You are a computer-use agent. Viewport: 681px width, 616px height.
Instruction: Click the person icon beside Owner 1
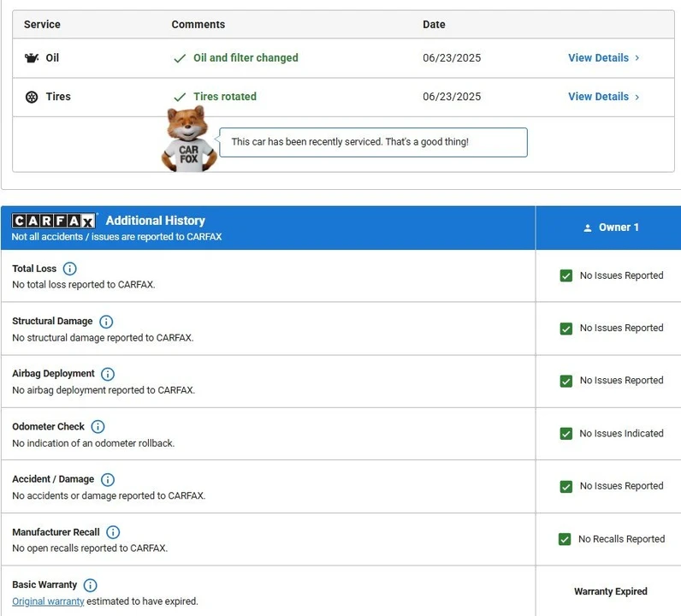[587, 228]
